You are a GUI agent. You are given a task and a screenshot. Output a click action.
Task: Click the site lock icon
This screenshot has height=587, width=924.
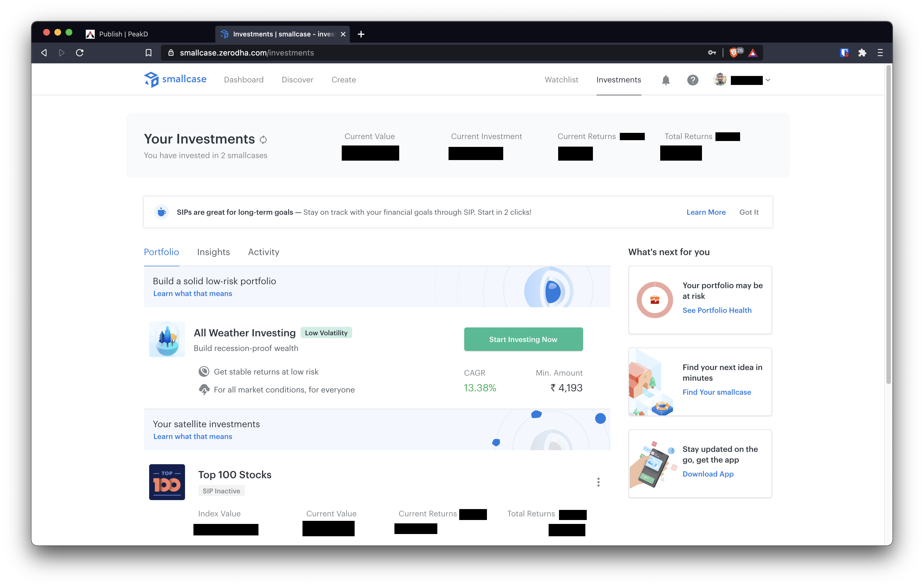click(171, 53)
